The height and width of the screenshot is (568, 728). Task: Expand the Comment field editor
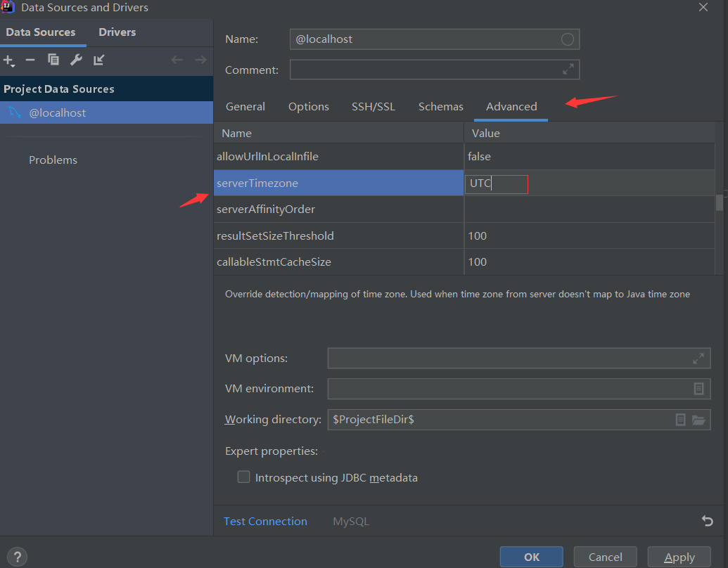click(x=568, y=70)
